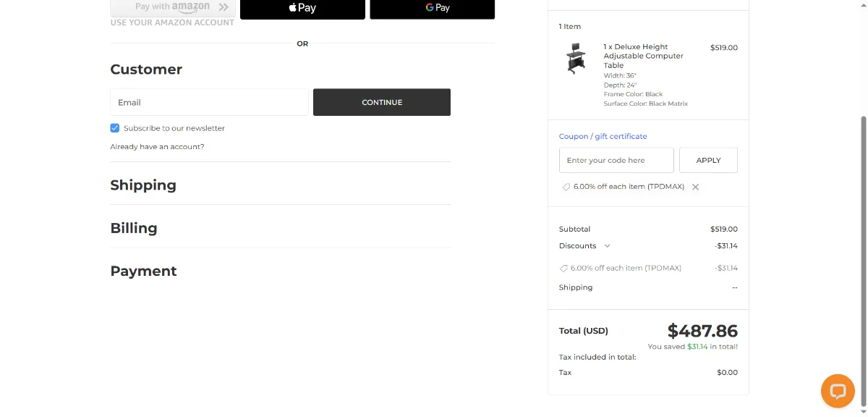
Task: Click the product name Deluxe Height Adjustable Computer Table
Action: tap(644, 56)
